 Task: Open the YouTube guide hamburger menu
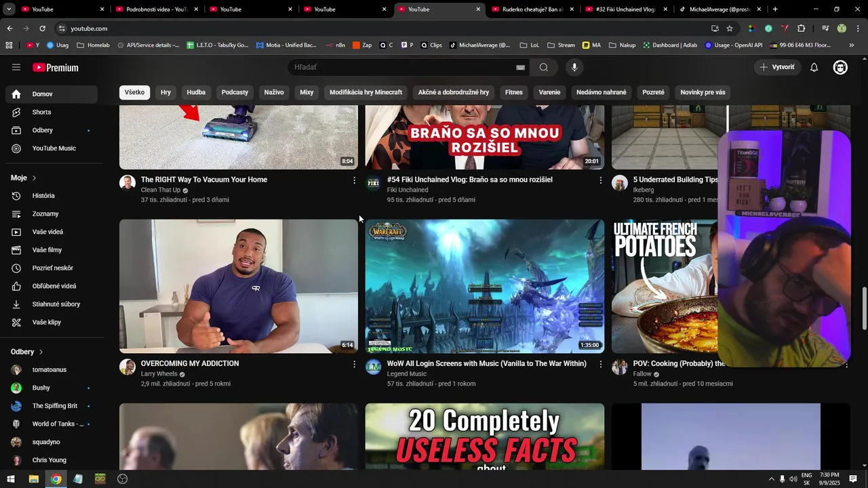point(16,67)
